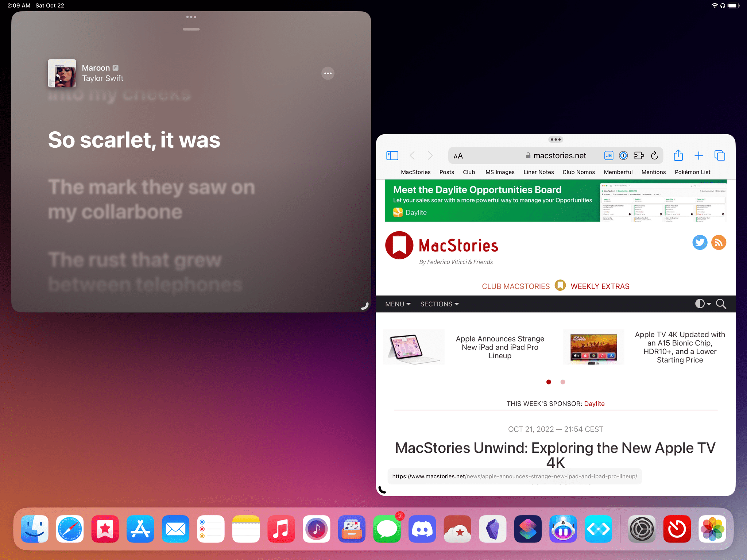Open Apple Announces Strange New iPad article
This screenshot has width=747, height=560.
tap(500, 347)
